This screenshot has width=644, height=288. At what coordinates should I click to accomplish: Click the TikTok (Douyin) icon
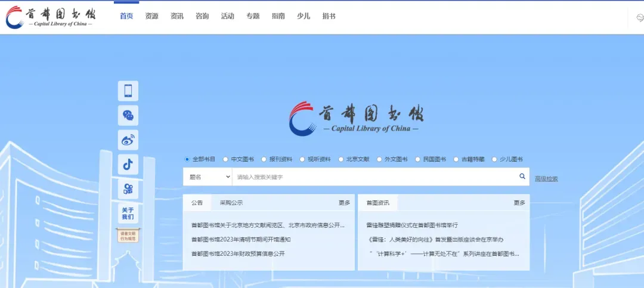coord(128,164)
